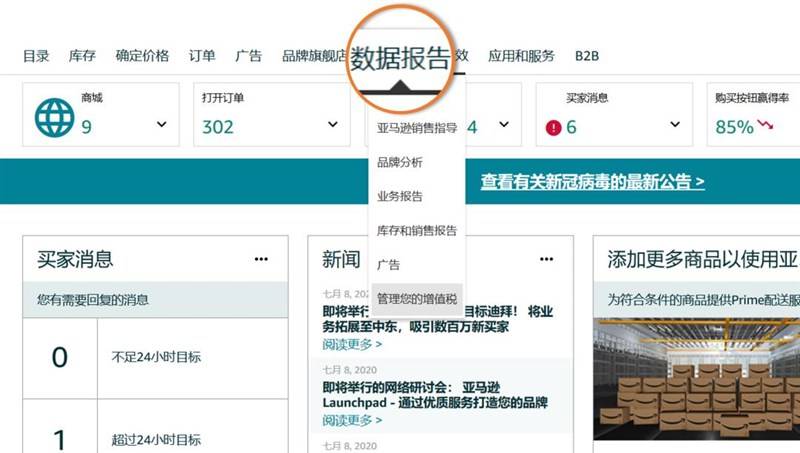Expand the 打开订单 card chevron
The height and width of the screenshot is (453, 800).
pyautogui.click(x=333, y=124)
